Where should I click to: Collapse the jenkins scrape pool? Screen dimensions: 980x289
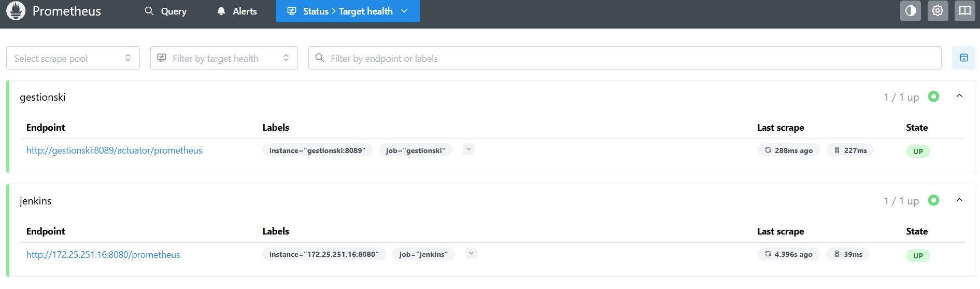click(x=959, y=200)
